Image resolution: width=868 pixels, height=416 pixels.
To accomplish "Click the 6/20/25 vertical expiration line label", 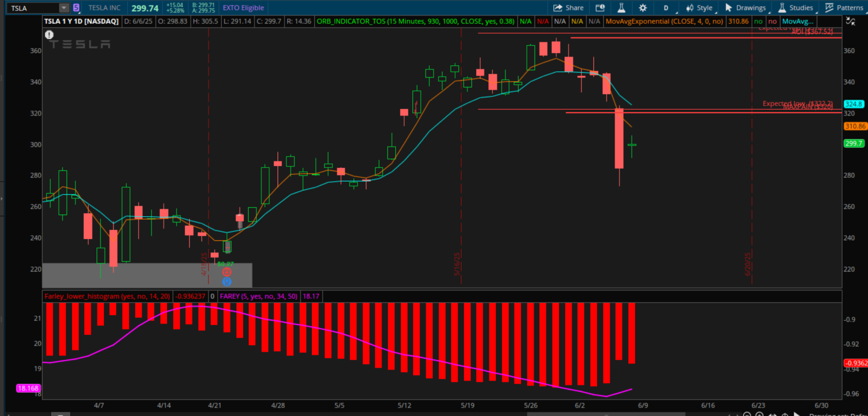I will [748, 264].
